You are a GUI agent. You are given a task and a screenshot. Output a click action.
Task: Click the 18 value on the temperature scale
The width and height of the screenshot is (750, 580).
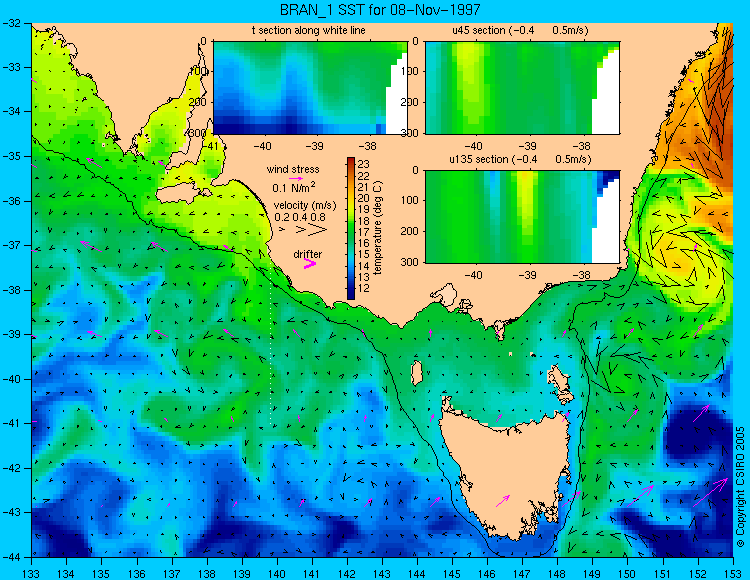coord(364,221)
